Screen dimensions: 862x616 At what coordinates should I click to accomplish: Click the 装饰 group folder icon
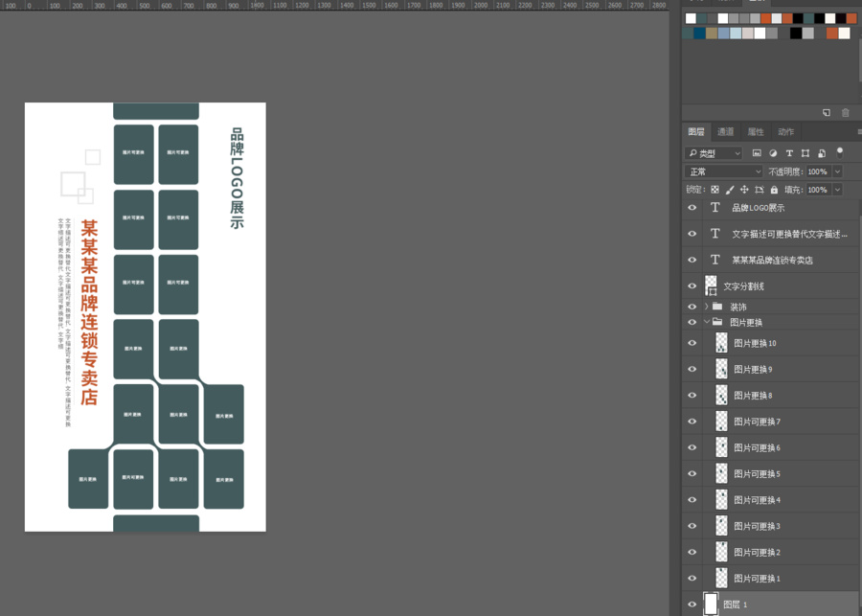pyautogui.click(x=717, y=307)
